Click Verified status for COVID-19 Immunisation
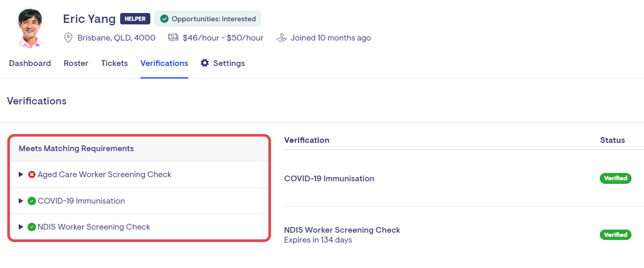 point(615,178)
